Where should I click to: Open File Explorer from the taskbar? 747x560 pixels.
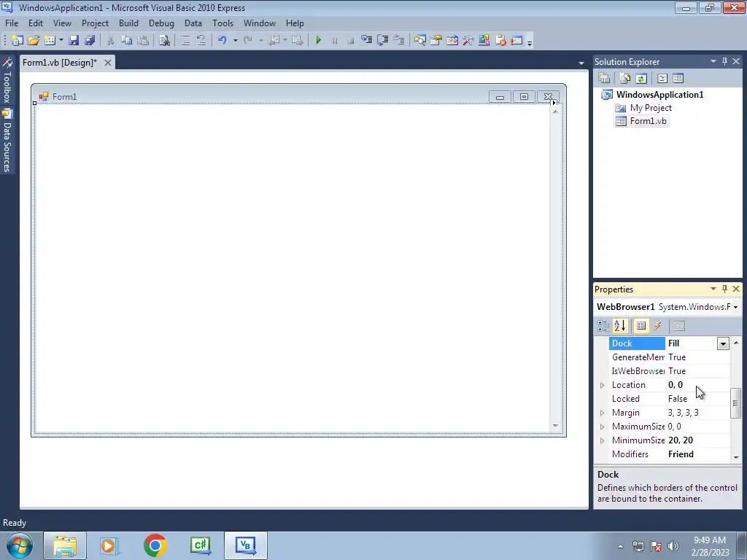(65, 545)
